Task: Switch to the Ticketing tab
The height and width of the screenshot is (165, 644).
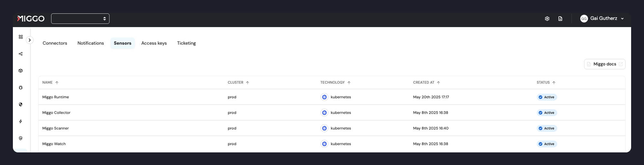Action: click(186, 43)
